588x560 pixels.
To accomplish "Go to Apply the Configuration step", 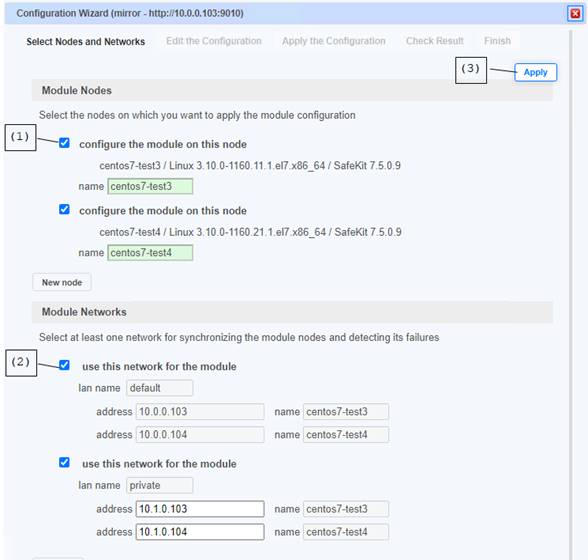I will (x=334, y=41).
